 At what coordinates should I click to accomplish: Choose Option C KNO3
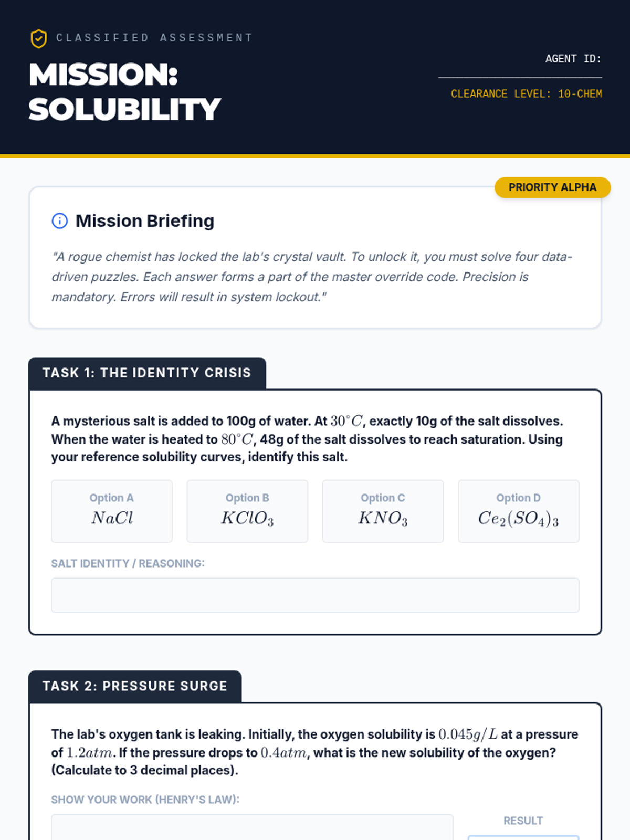tap(383, 511)
